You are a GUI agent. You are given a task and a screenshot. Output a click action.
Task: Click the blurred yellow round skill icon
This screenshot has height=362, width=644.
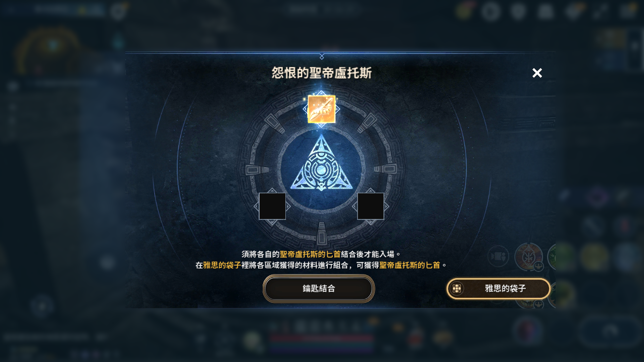[594, 257]
